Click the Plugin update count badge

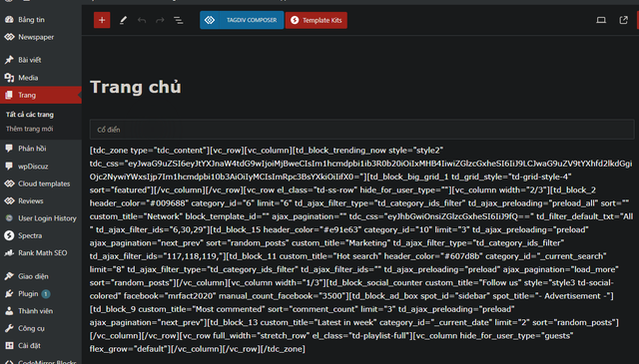(46, 293)
